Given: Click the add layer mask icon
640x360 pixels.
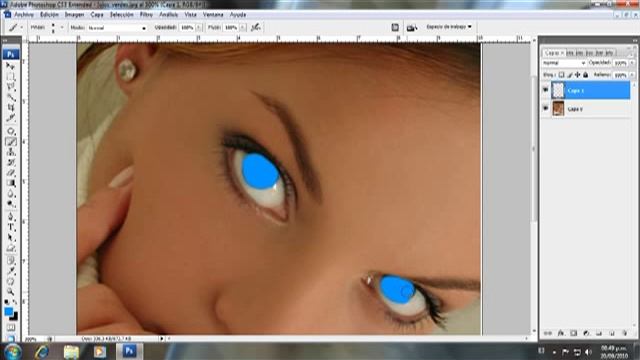Looking at the screenshot, I should pos(573,333).
